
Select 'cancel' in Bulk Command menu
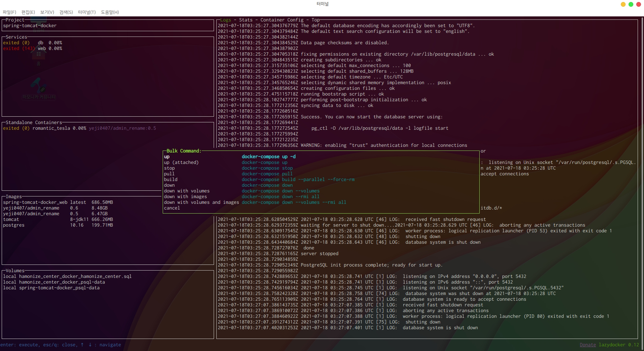(172, 208)
